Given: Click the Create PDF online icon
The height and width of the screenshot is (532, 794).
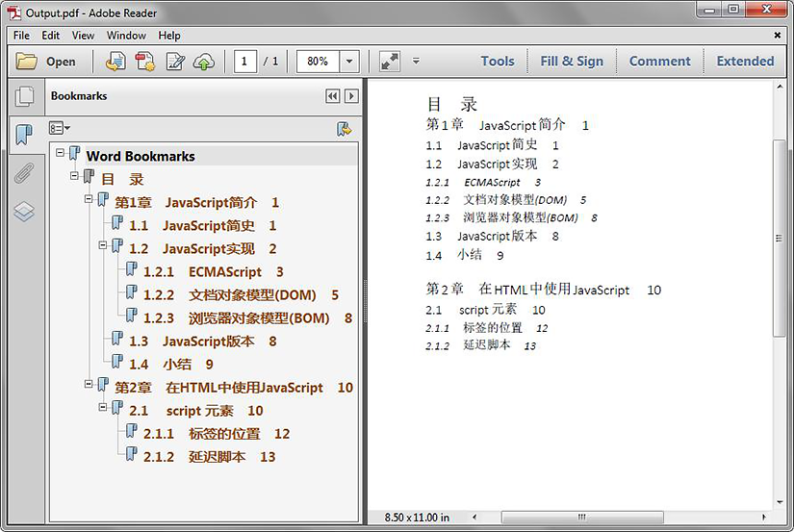Looking at the screenshot, I should (115, 62).
